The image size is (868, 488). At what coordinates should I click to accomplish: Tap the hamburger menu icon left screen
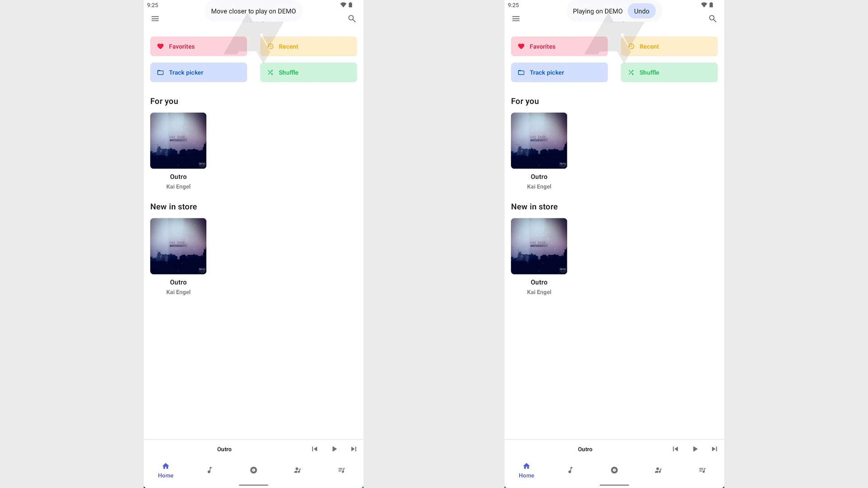tap(155, 19)
